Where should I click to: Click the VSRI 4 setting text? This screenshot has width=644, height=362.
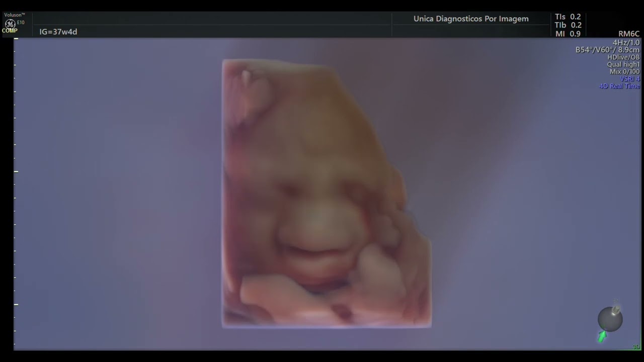point(630,79)
